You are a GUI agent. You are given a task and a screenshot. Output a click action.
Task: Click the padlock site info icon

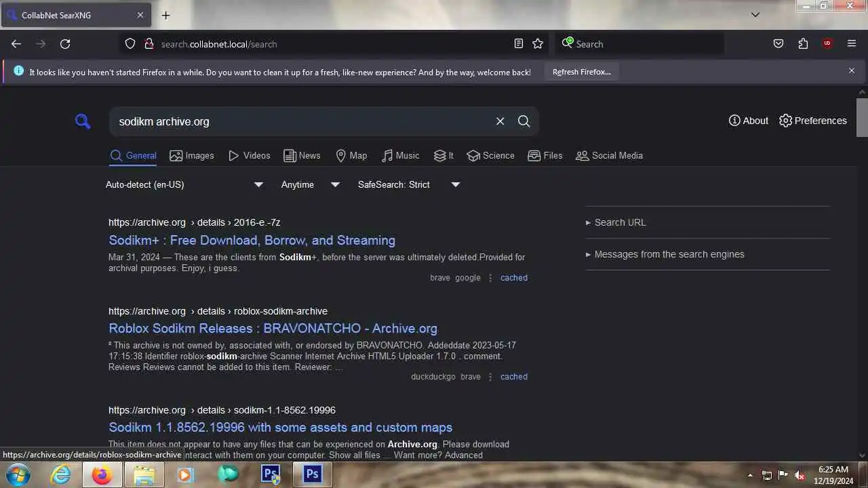[149, 44]
